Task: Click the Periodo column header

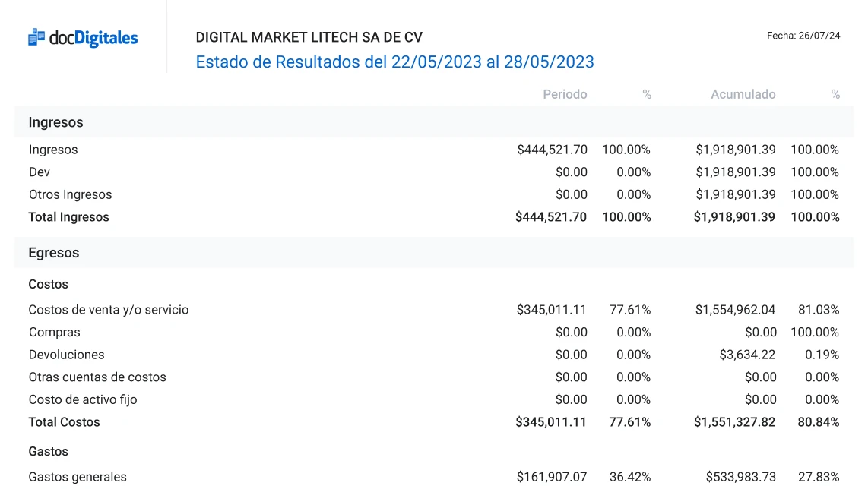Action: point(565,95)
